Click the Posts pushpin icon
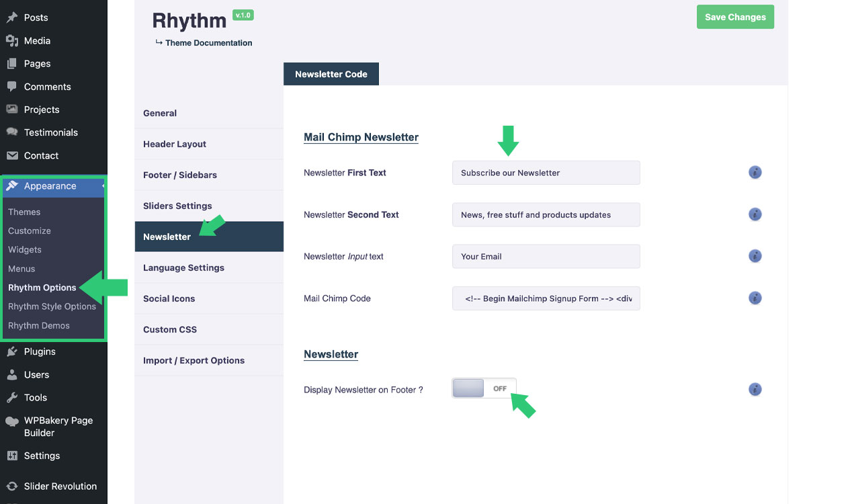 click(x=12, y=17)
